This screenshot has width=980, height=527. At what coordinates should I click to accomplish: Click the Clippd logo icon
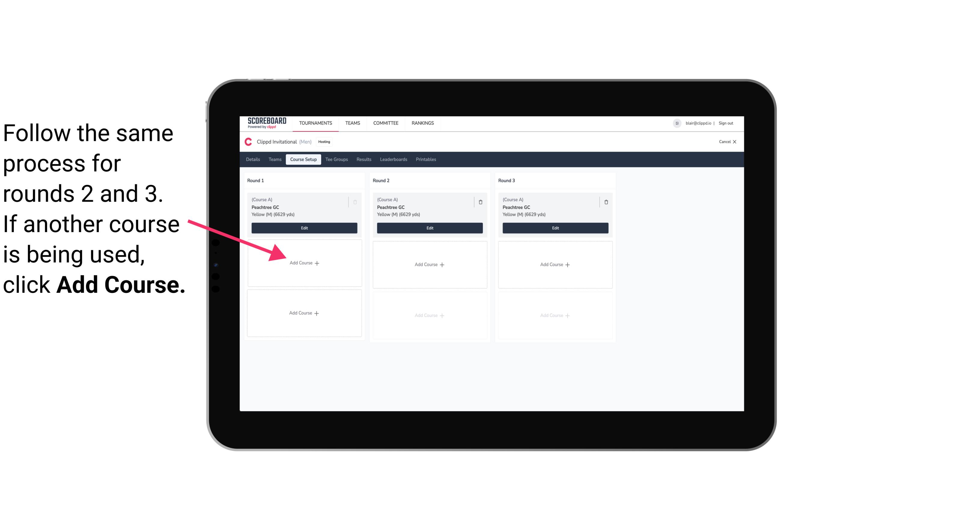[x=248, y=141]
